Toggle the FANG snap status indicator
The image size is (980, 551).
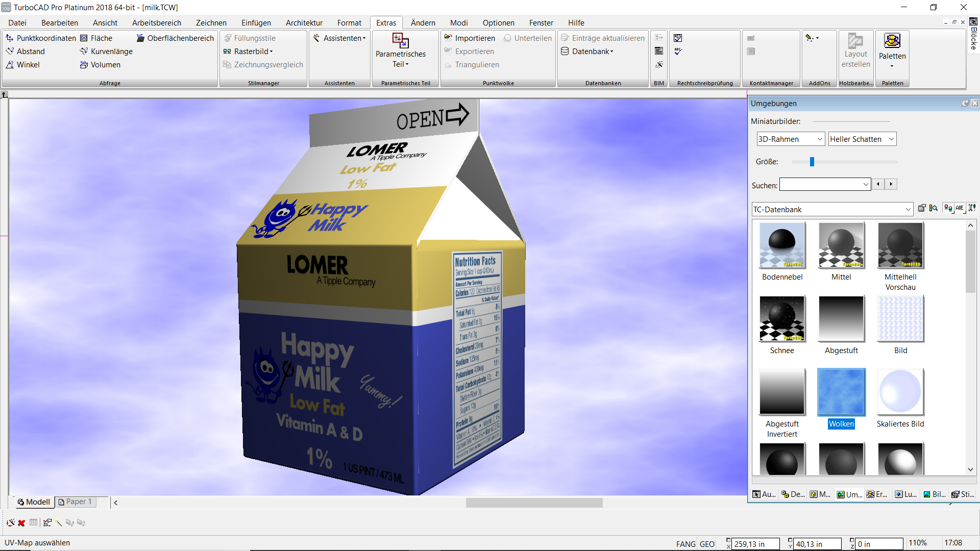click(x=685, y=544)
